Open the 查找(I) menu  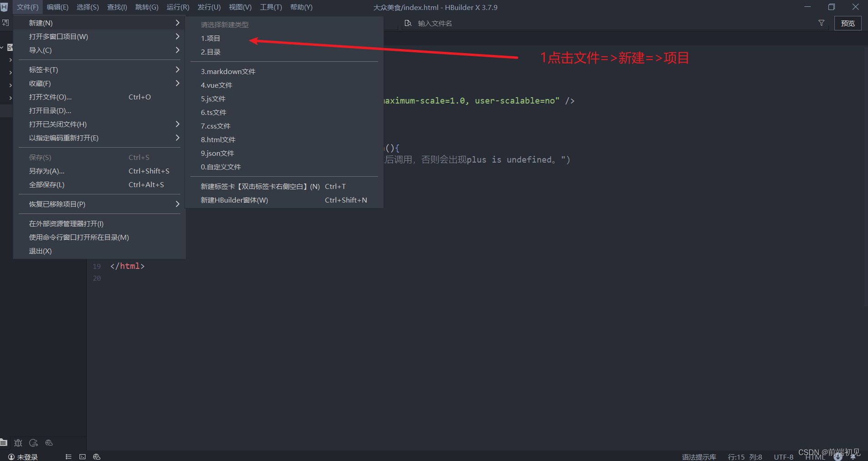(117, 7)
